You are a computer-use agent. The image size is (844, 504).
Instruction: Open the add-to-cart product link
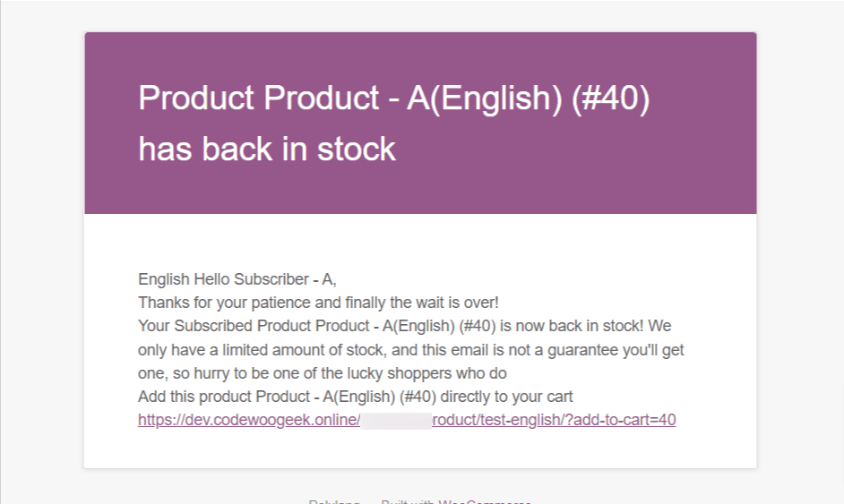(407, 420)
